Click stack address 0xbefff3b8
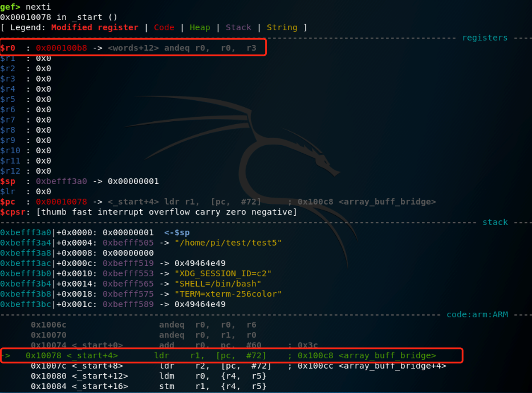The image size is (532, 393). [x=26, y=294]
